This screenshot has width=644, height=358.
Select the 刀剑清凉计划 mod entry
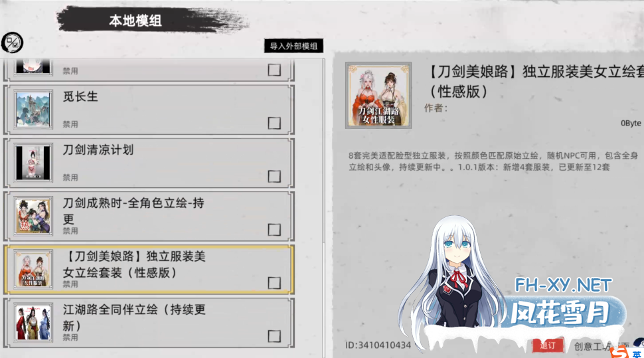pyautogui.click(x=149, y=163)
